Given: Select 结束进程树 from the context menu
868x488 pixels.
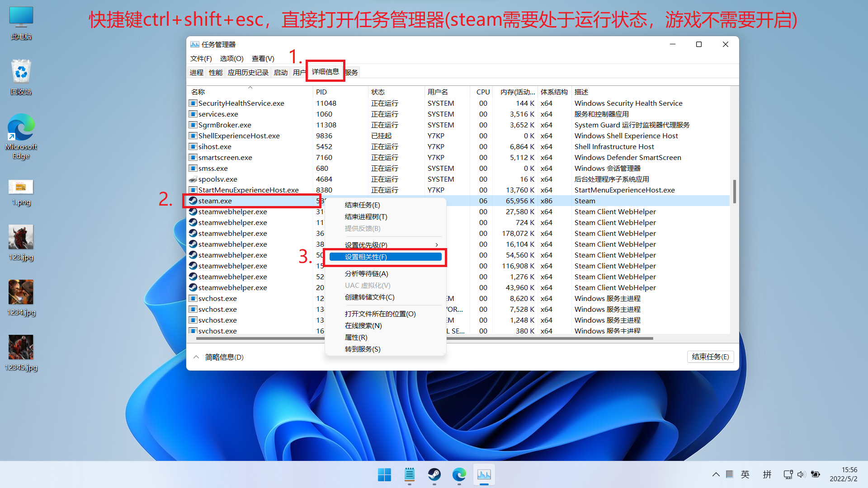Looking at the screenshot, I should pos(366,217).
